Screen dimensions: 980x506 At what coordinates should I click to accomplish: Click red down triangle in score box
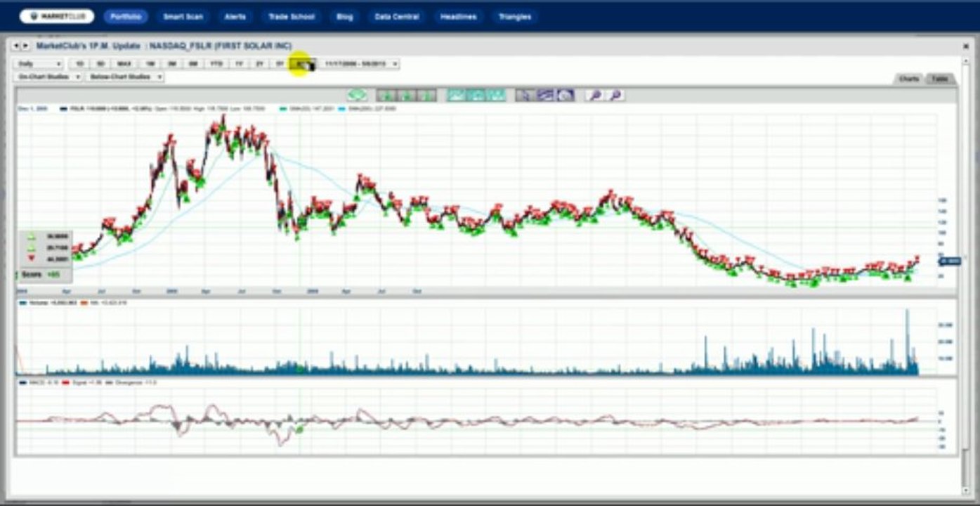30,259
